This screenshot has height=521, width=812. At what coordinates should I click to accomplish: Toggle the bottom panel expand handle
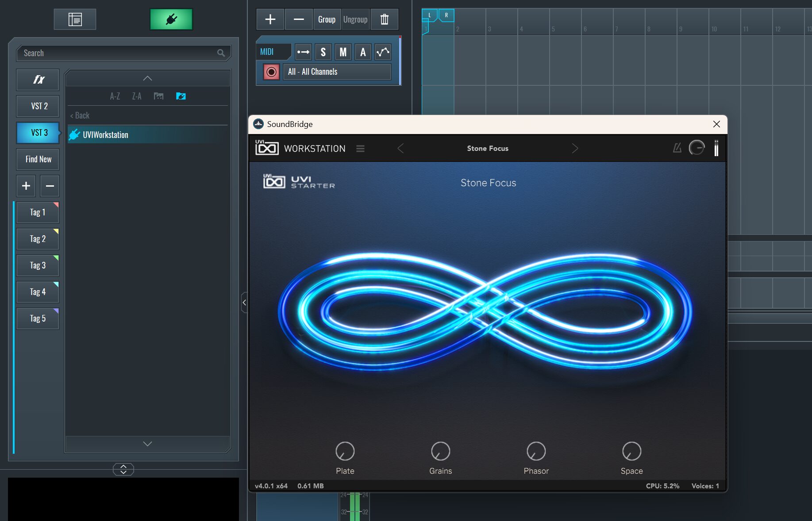click(x=123, y=469)
